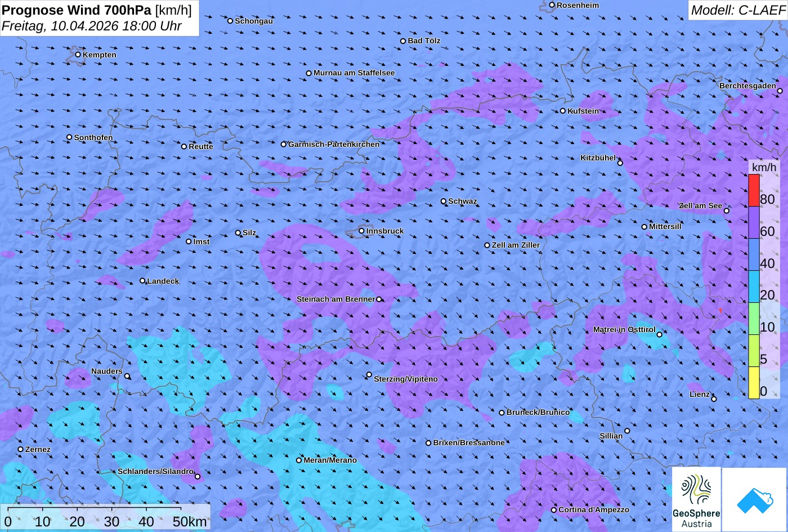Select the Nauders city label

coord(107,371)
